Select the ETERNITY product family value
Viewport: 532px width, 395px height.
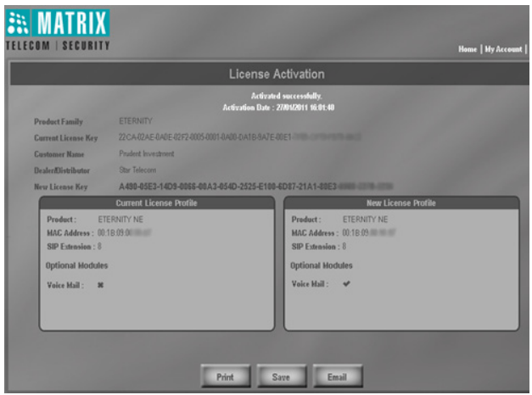coord(136,121)
